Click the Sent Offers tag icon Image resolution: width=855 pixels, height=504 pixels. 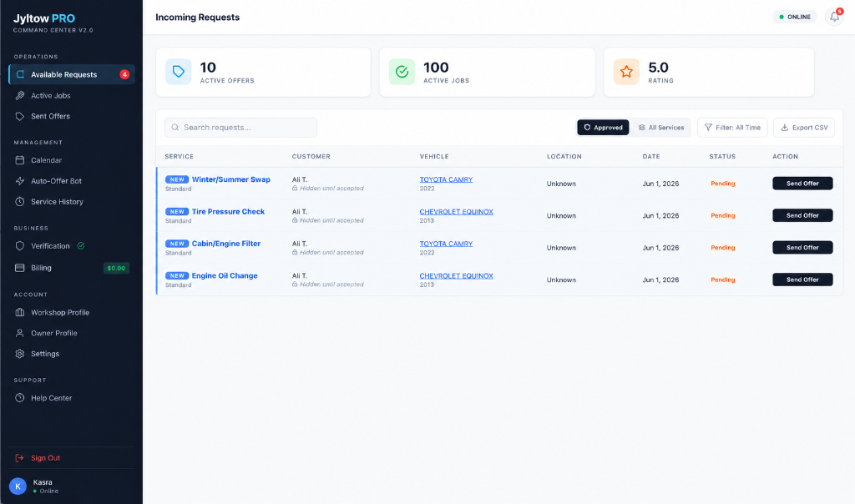20,116
